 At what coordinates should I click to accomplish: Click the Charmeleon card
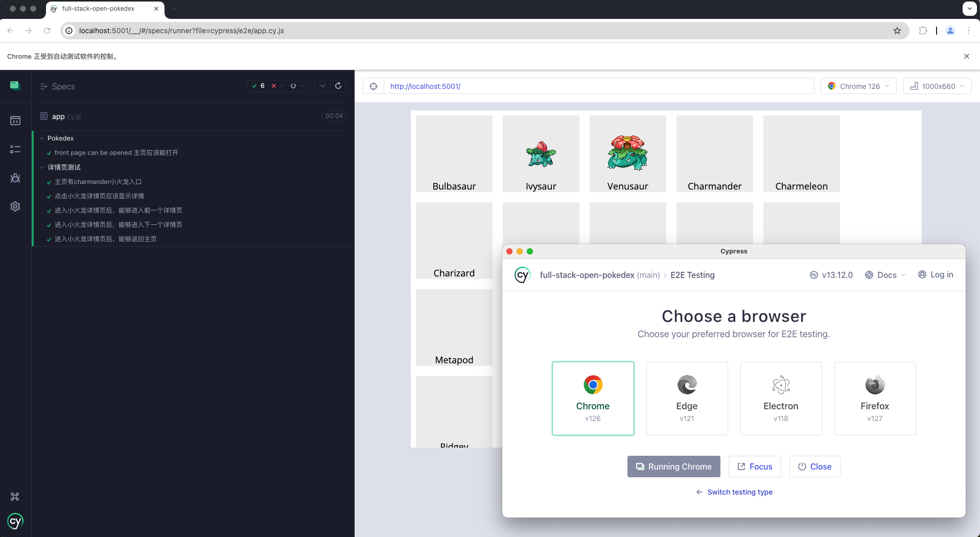pyautogui.click(x=802, y=154)
